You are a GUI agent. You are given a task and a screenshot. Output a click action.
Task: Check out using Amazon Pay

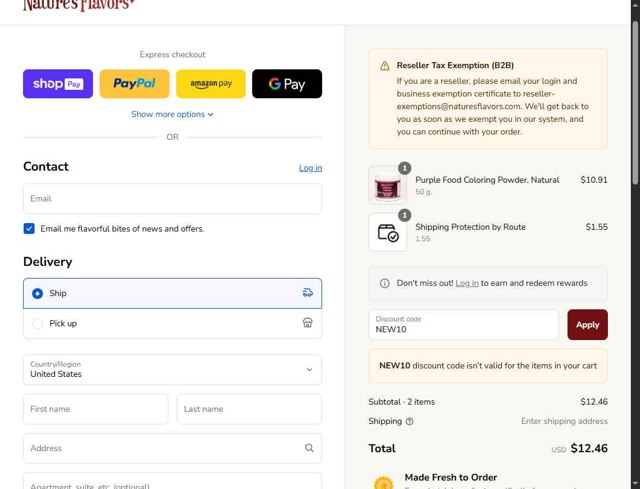[211, 84]
